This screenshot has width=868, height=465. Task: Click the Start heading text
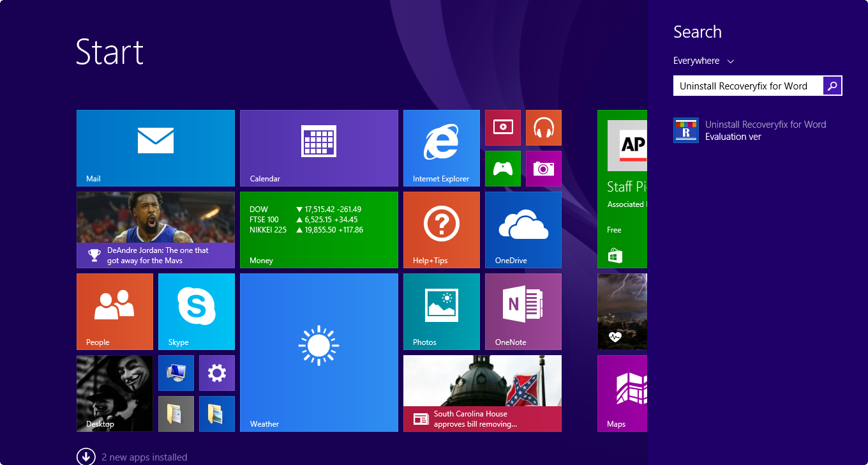[x=110, y=52]
